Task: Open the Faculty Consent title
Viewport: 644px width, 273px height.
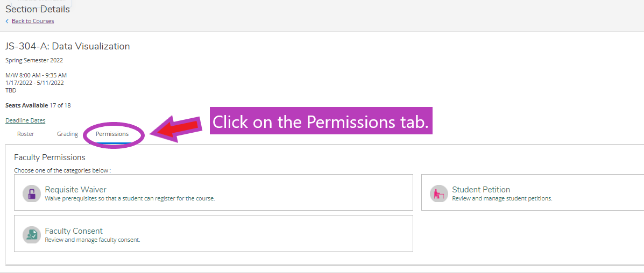Action: 74,231
